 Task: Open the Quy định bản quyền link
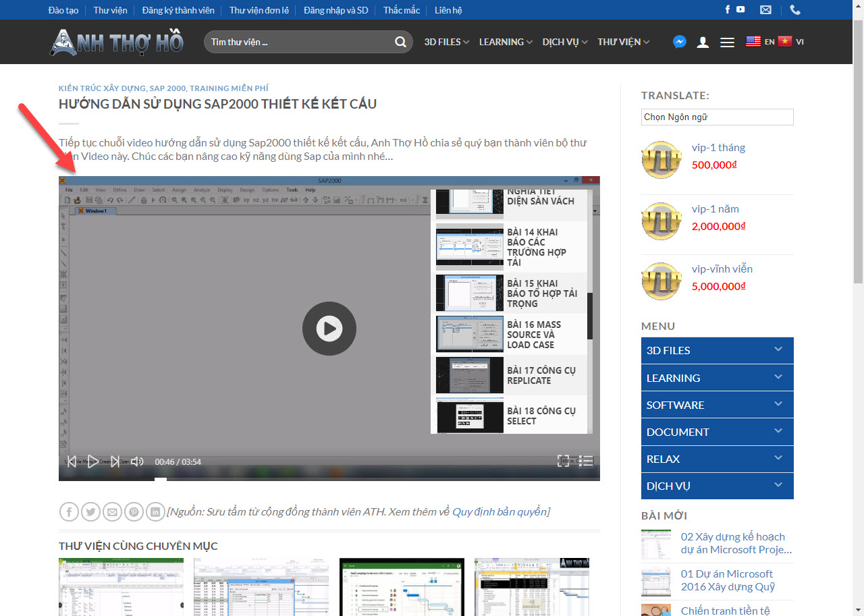[x=499, y=512]
